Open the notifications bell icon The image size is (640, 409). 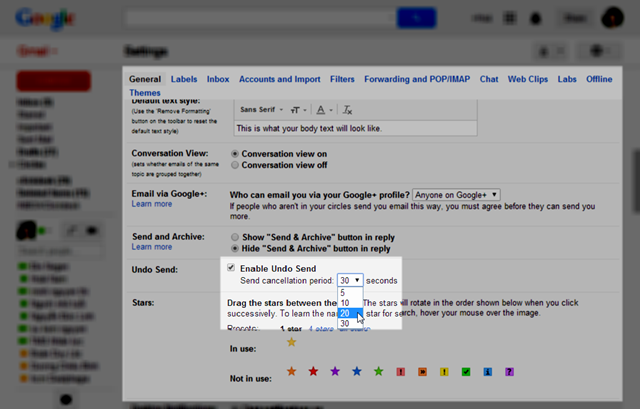click(x=536, y=18)
